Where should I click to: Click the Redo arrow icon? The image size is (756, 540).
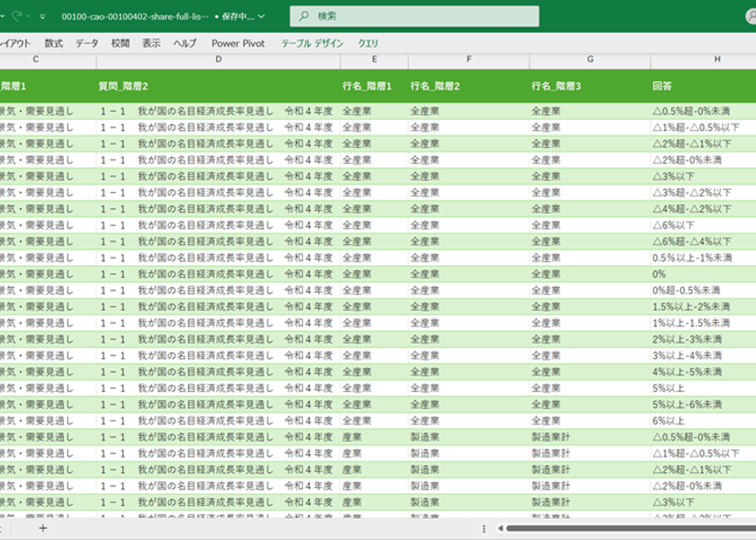point(17,16)
